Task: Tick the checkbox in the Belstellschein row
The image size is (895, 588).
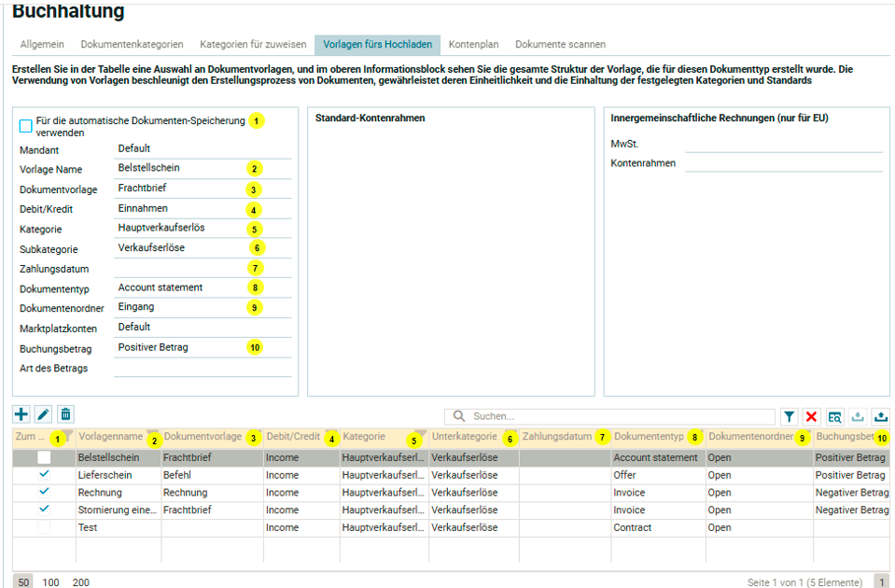Action: tap(44, 457)
